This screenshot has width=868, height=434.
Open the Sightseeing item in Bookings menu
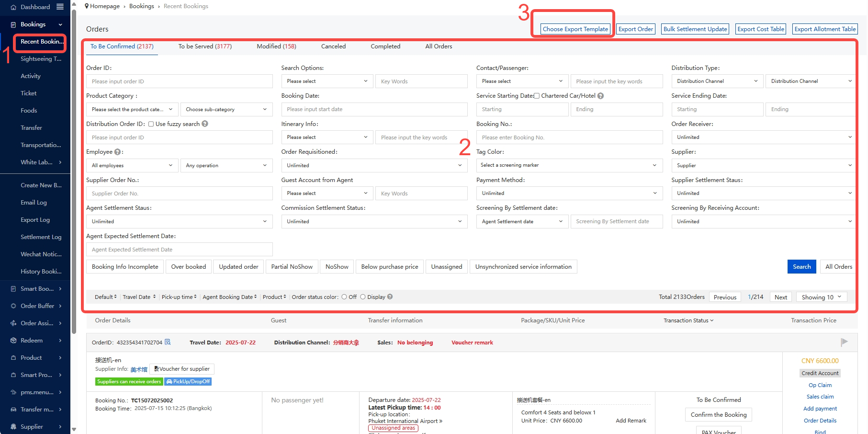coord(41,59)
